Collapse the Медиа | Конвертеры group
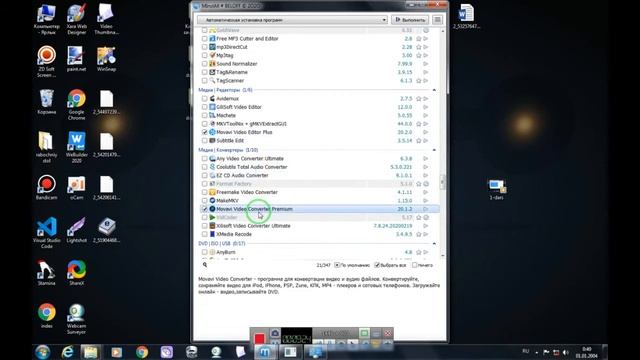 click(434, 150)
